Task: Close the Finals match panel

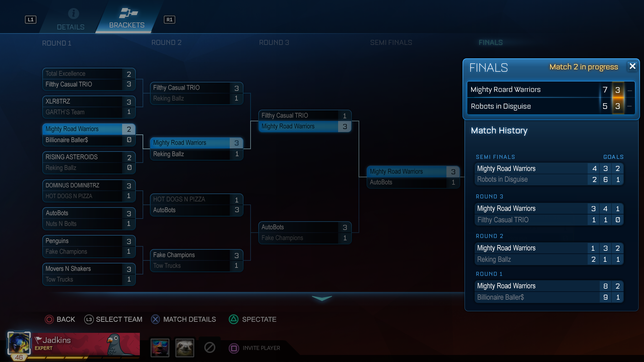Action: pyautogui.click(x=633, y=67)
